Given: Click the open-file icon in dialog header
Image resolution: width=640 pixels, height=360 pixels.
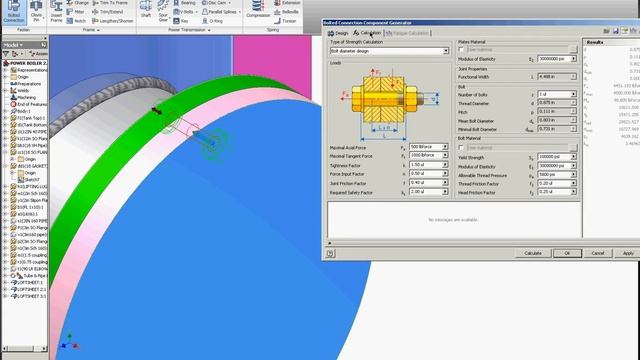Looking at the screenshot, I should 607,31.
